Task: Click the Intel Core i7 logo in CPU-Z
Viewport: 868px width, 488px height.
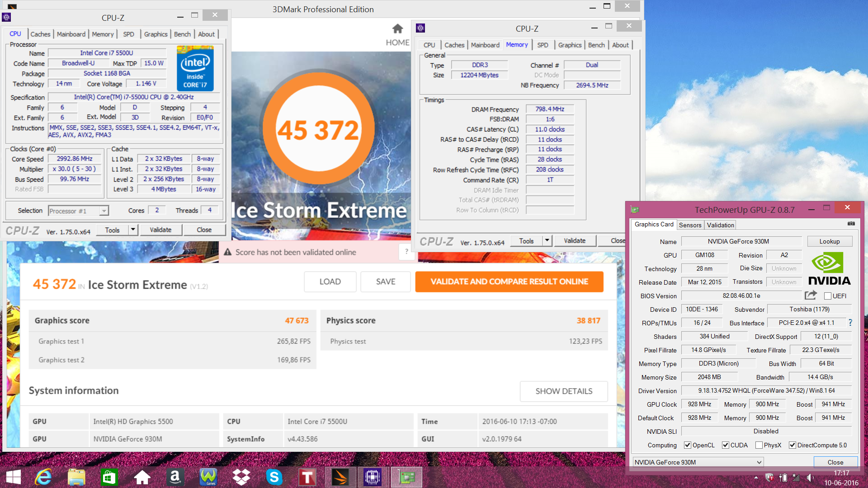Action: coord(195,68)
